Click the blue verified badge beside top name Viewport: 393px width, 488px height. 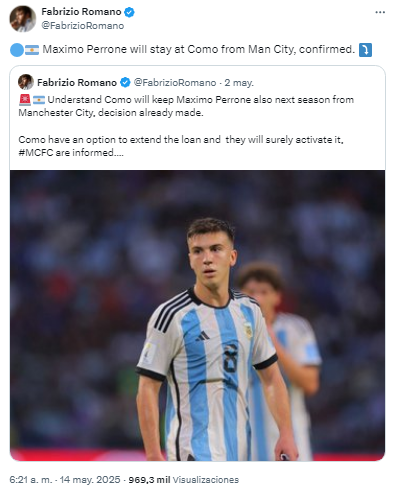pos(129,12)
